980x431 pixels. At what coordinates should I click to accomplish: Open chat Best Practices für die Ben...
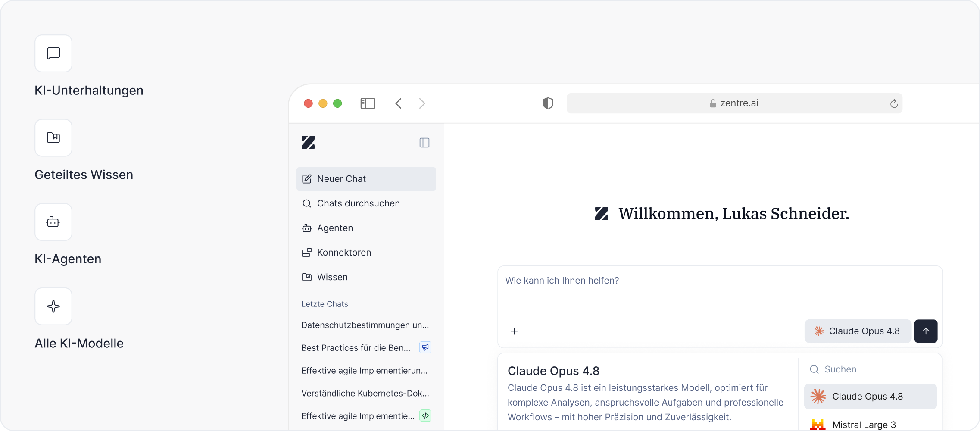click(x=356, y=348)
